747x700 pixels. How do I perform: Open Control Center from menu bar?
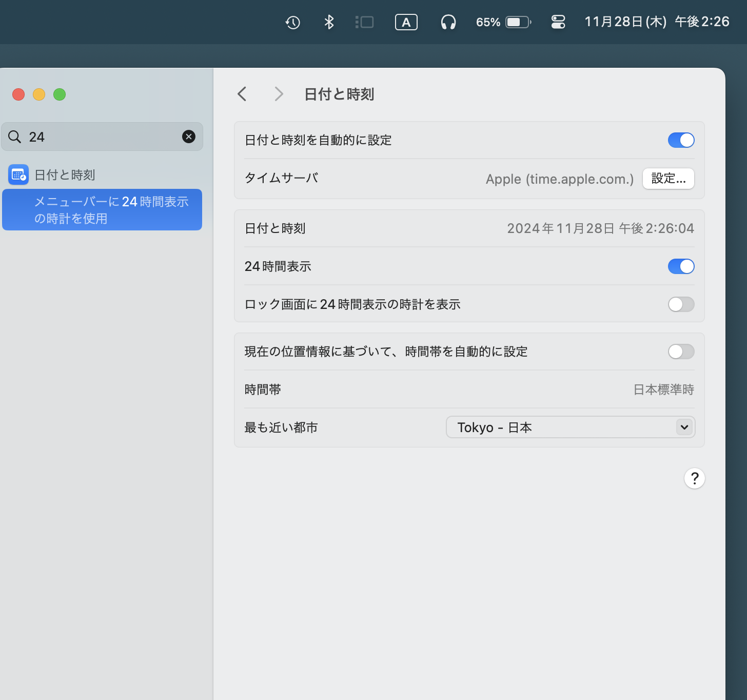558,22
